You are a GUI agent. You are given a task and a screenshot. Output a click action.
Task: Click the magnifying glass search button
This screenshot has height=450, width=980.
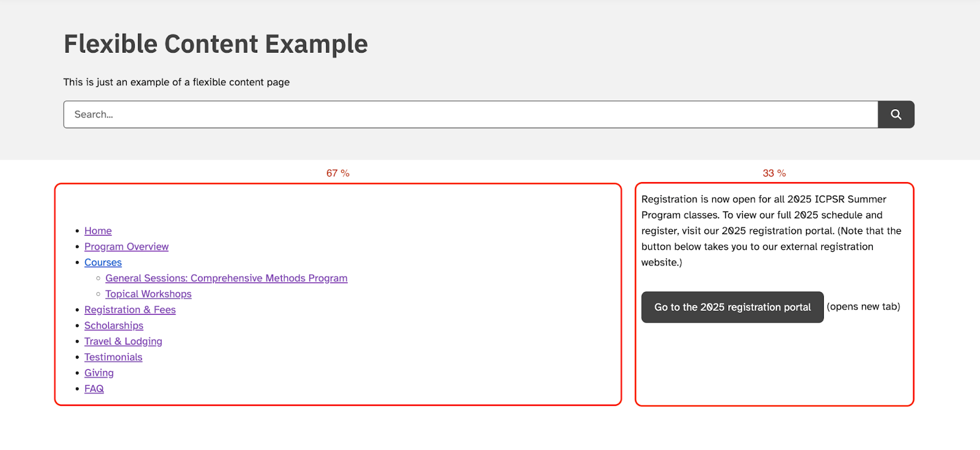[x=896, y=115]
